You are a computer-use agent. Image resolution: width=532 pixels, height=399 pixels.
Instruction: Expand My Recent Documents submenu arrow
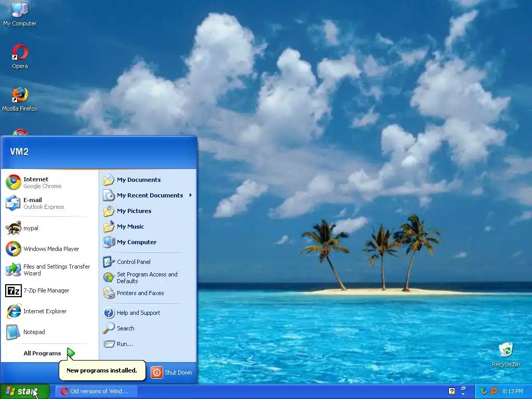(191, 195)
